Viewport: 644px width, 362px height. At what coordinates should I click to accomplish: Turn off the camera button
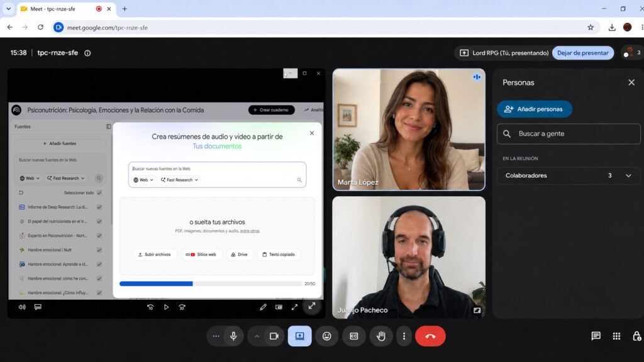(274, 336)
